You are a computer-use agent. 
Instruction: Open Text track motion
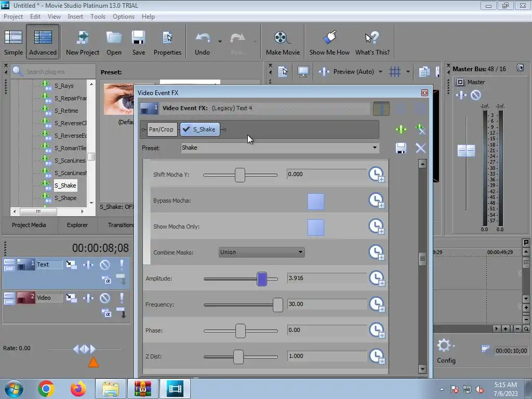click(x=71, y=264)
